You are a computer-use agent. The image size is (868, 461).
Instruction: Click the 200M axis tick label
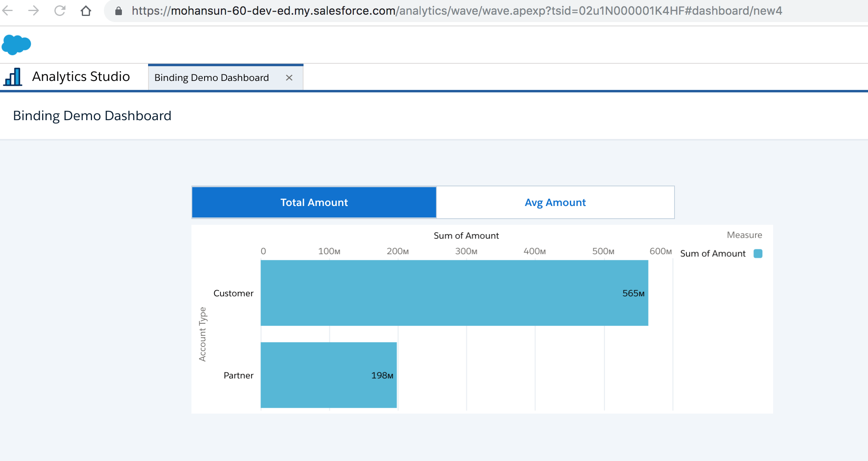click(398, 251)
